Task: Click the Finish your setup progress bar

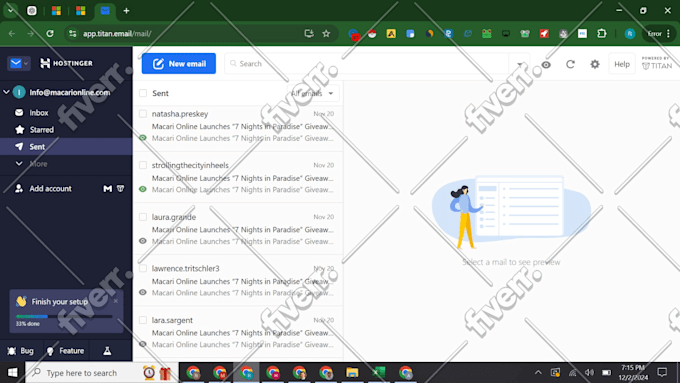Action: coord(64,317)
